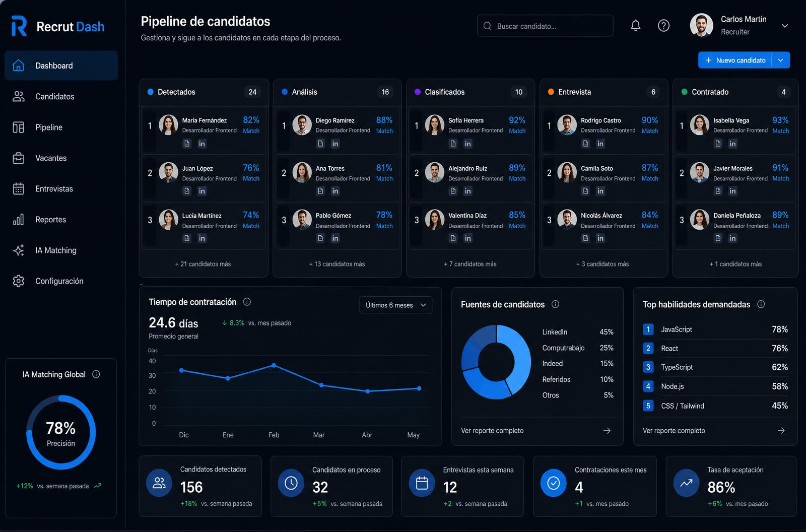Click info icon beside Top habilidades demandadas

click(x=761, y=304)
